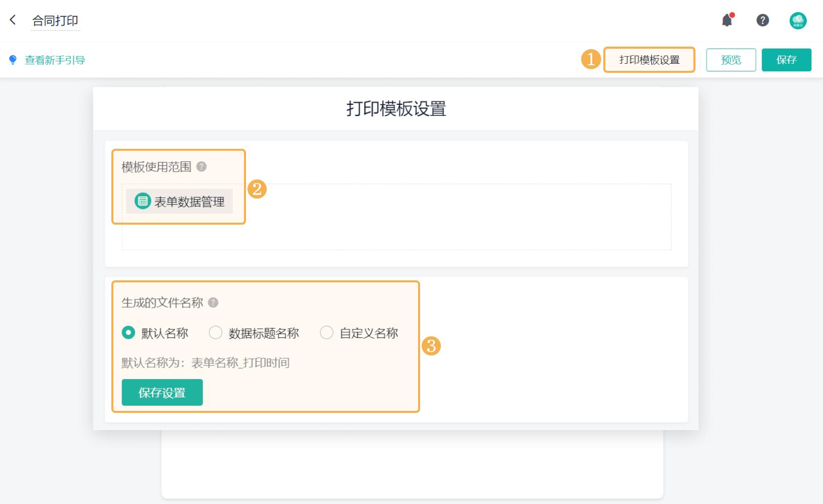Open the 查看新手引导 link

[55, 60]
